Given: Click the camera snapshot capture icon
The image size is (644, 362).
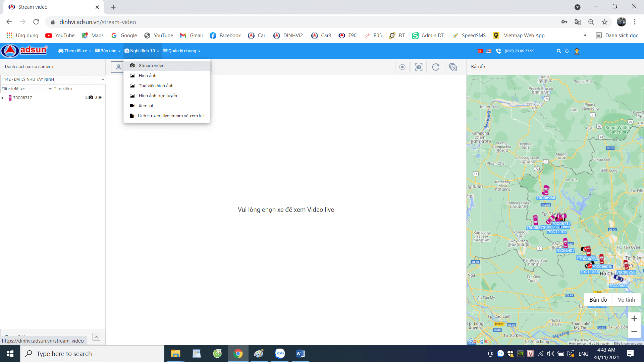Looking at the screenshot, I should [419, 67].
